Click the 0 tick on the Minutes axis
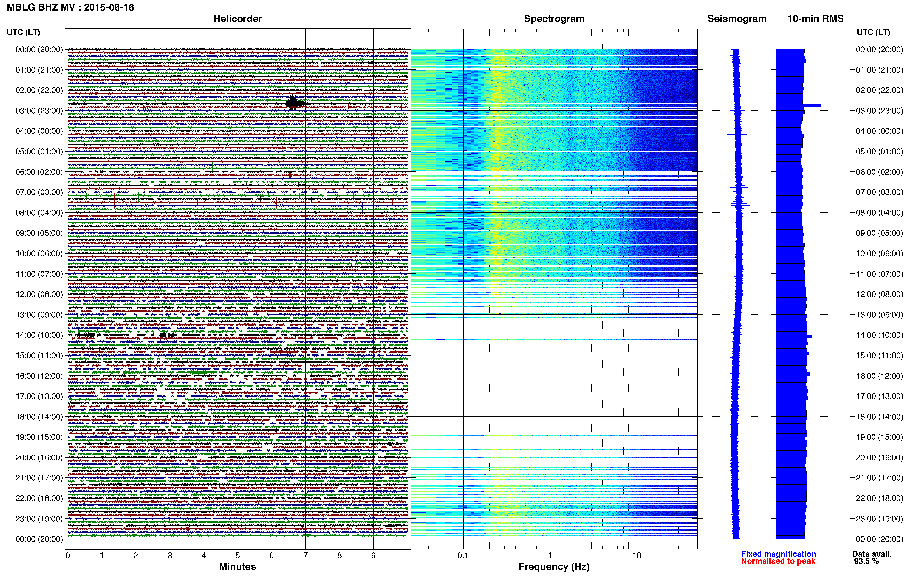The image size is (924, 578). (x=68, y=555)
